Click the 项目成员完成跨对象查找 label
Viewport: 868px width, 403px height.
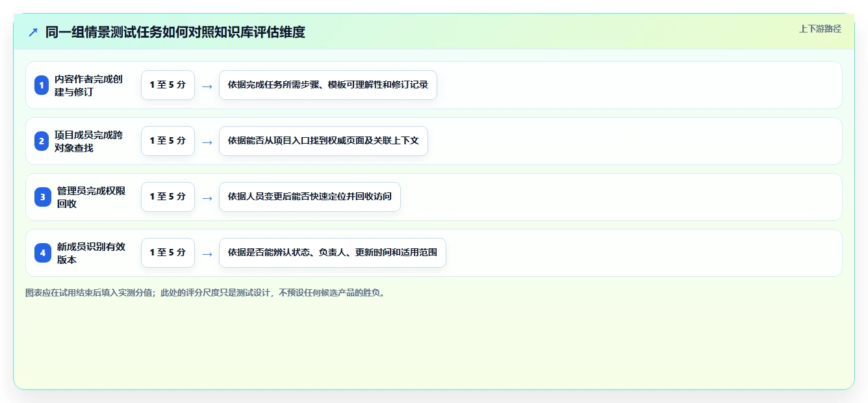click(88, 141)
